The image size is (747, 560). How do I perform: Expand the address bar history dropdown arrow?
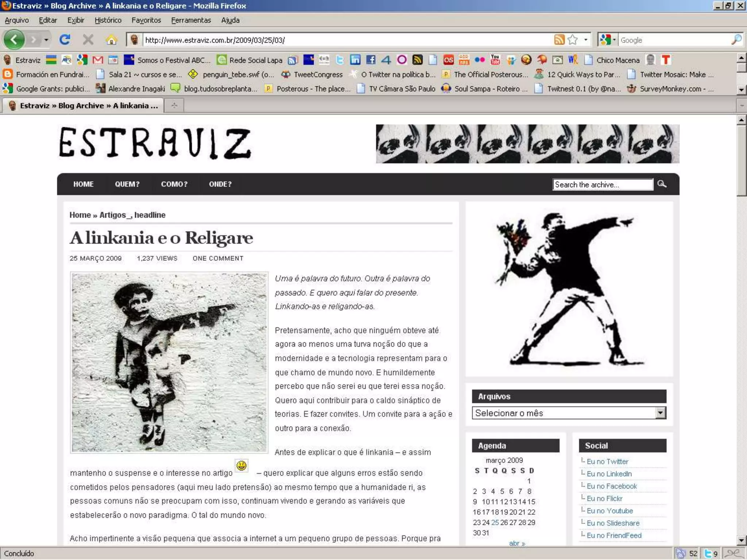tap(586, 40)
